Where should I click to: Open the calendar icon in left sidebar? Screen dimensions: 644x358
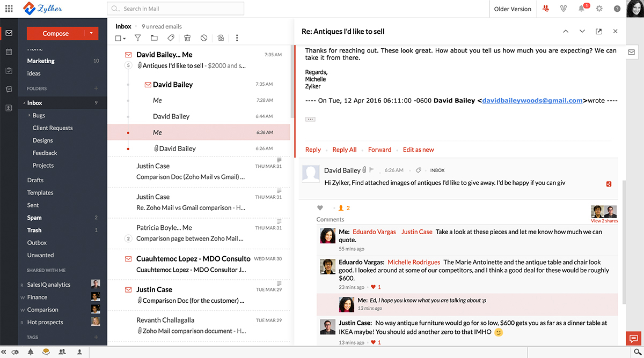click(9, 52)
